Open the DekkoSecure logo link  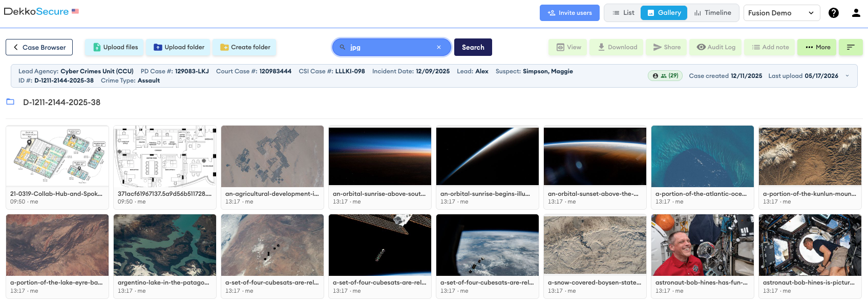[36, 11]
